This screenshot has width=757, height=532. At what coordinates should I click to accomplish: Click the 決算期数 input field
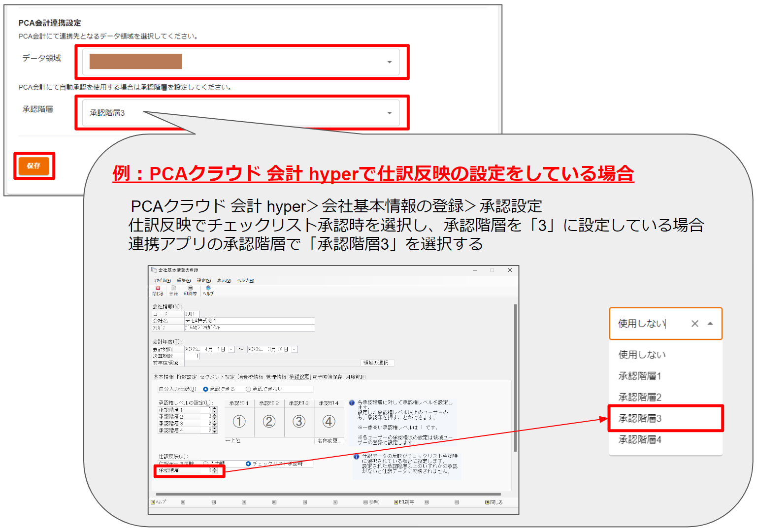[192, 356]
